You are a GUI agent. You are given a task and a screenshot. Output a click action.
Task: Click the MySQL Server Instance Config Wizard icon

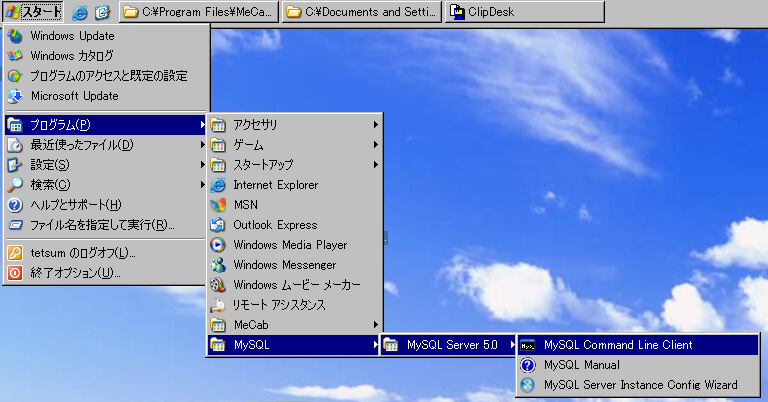528,385
